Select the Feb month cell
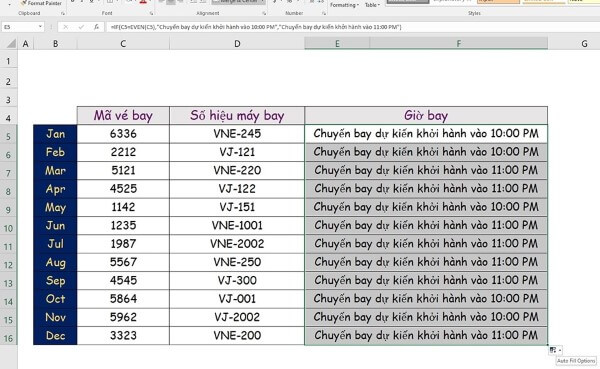Image resolution: width=600 pixels, height=369 pixels. [x=55, y=152]
